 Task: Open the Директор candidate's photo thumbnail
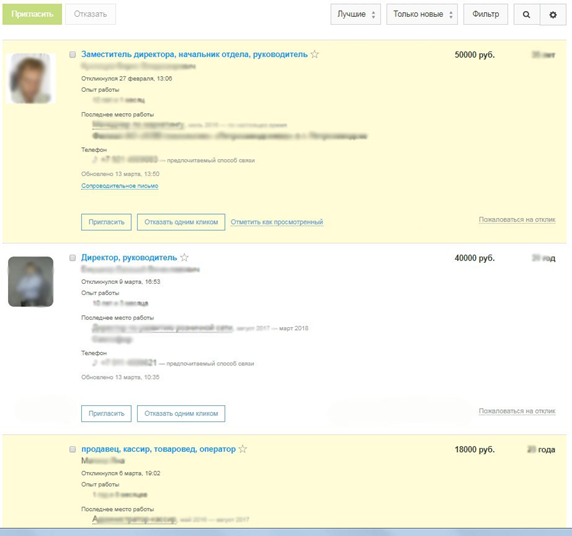pyautogui.click(x=31, y=282)
